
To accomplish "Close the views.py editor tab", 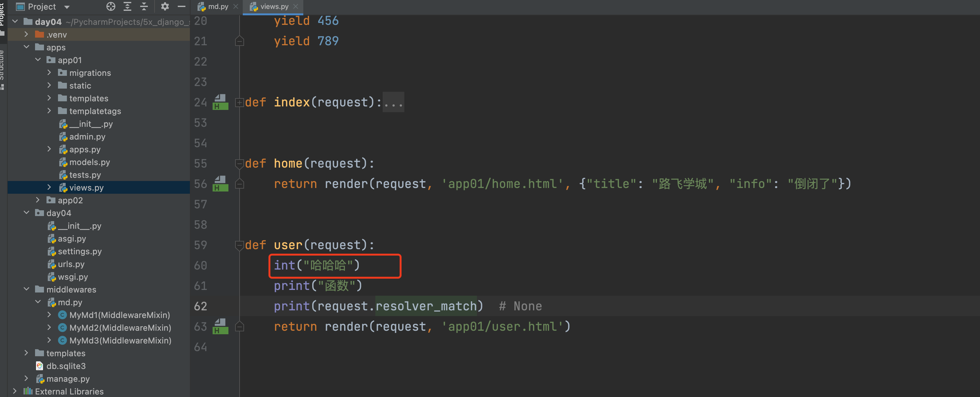I will tap(296, 6).
